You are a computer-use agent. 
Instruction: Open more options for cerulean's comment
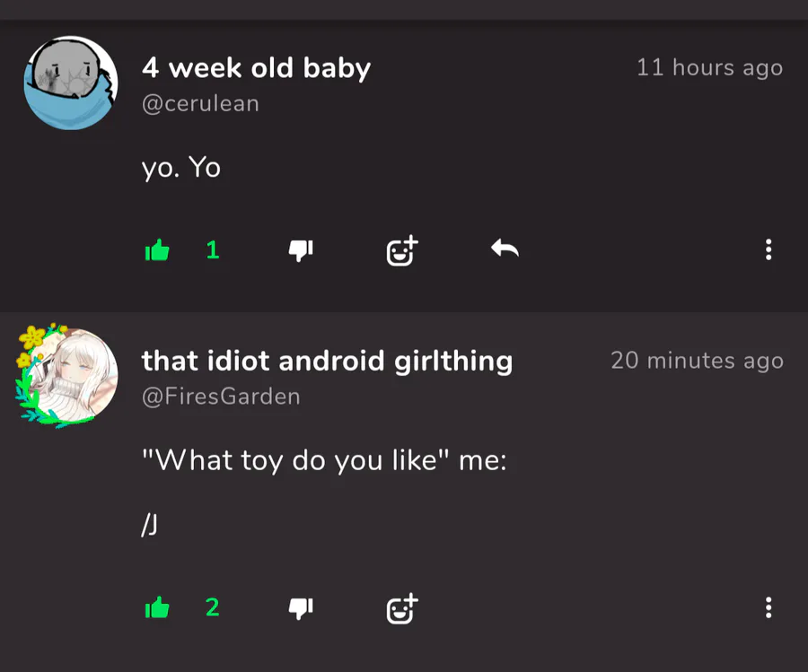[x=768, y=249]
